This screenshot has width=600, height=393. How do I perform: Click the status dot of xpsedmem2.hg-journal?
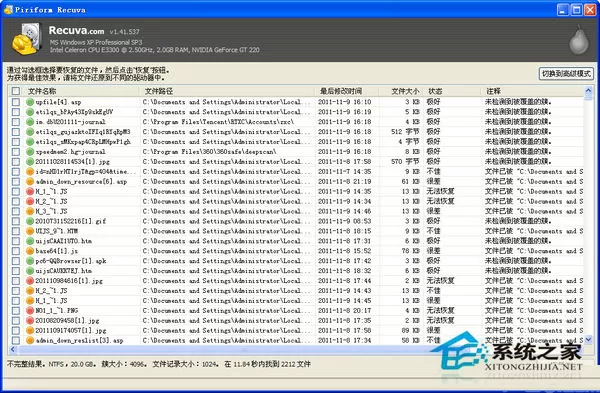[30, 152]
